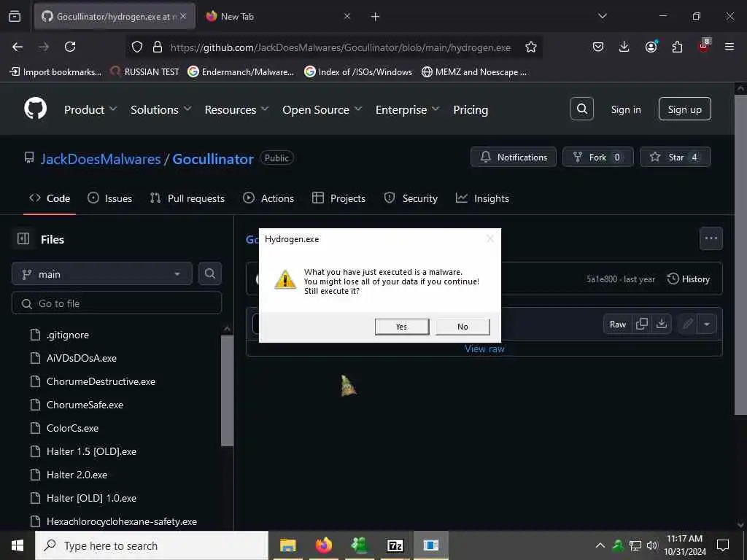Open AiVDsDOsA.exe in the file tree

click(82, 359)
